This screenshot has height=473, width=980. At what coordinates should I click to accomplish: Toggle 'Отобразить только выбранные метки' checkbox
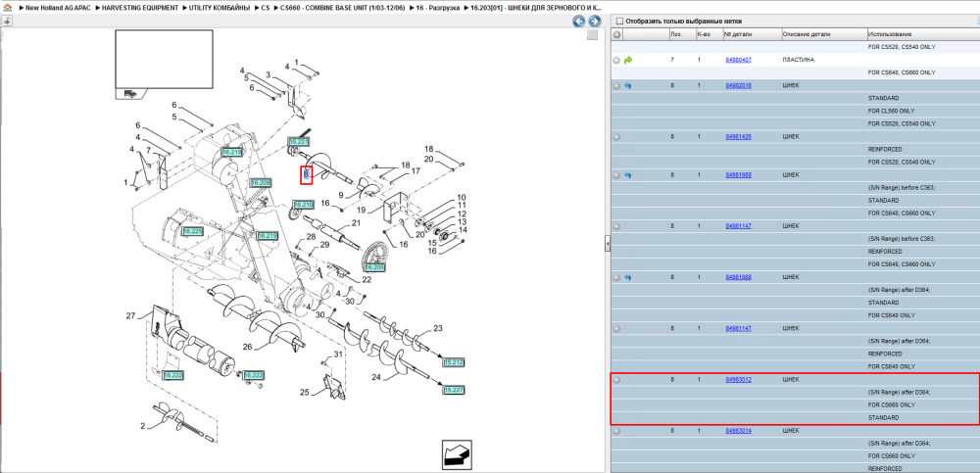[x=619, y=22]
